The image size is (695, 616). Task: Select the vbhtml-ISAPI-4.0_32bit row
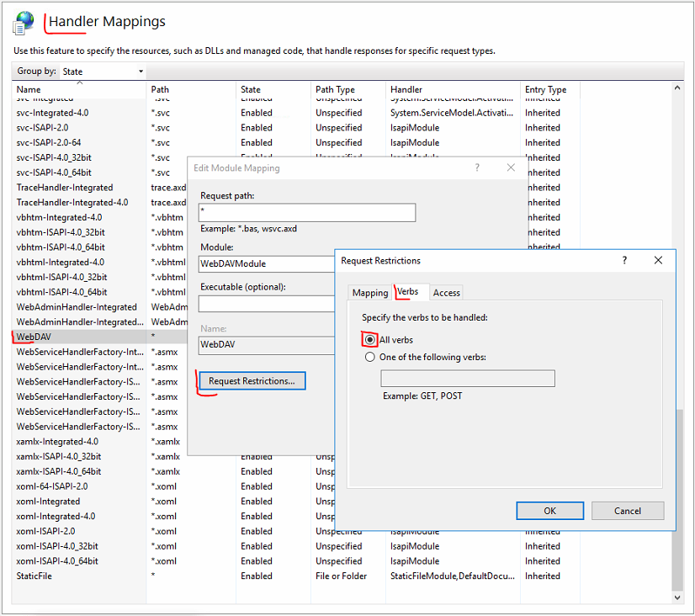[61, 277]
